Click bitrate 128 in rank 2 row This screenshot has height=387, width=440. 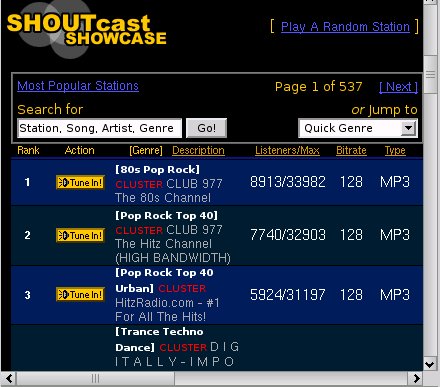pyautogui.click(x=351, y=235)
